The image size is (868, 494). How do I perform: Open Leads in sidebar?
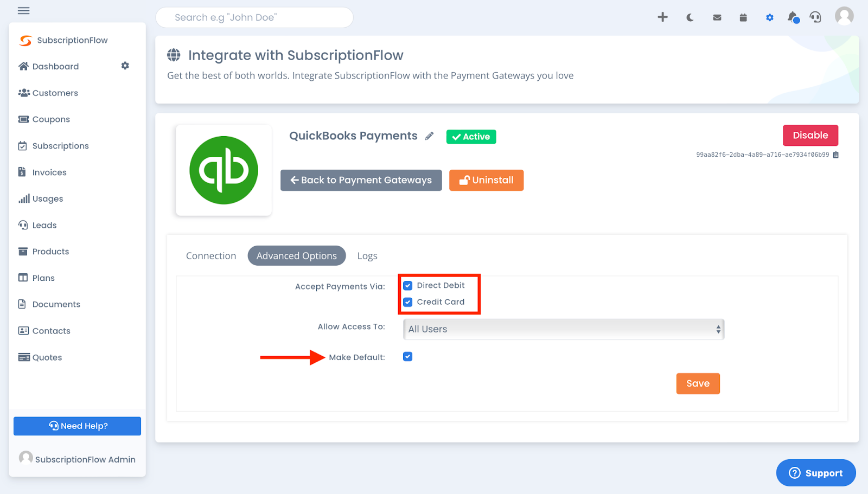(x=37, y=225)
